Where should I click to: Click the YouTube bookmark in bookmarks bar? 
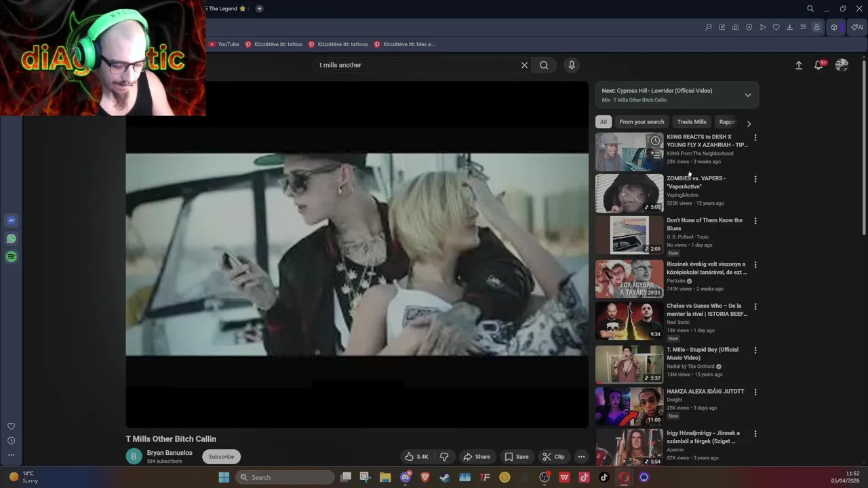click(224, 44)
